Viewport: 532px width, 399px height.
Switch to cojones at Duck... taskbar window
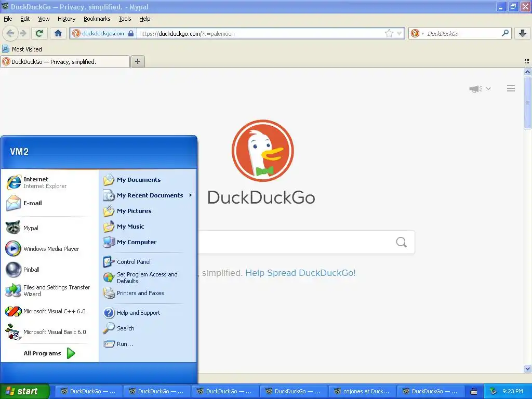362,391
